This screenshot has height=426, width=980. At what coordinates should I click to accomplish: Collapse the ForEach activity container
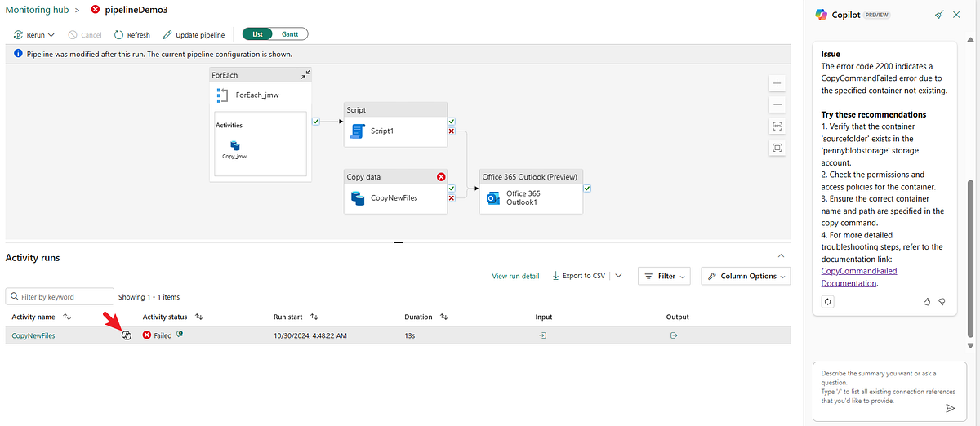[305, 74]
